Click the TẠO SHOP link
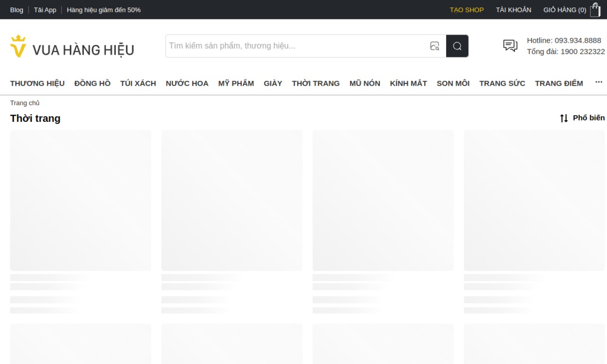Viewport: 607px width, 364px height. pos(467,9)
